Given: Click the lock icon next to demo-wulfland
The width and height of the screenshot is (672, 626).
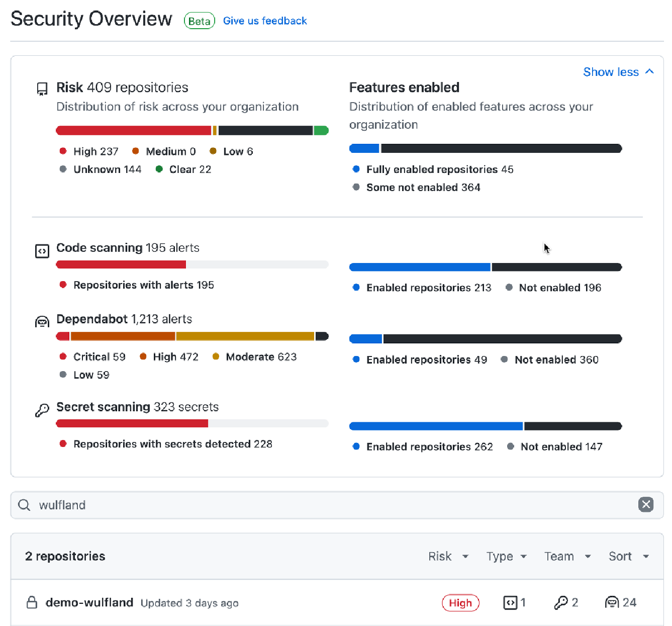Looking at the screenshot, I should [x=32, y=602].
